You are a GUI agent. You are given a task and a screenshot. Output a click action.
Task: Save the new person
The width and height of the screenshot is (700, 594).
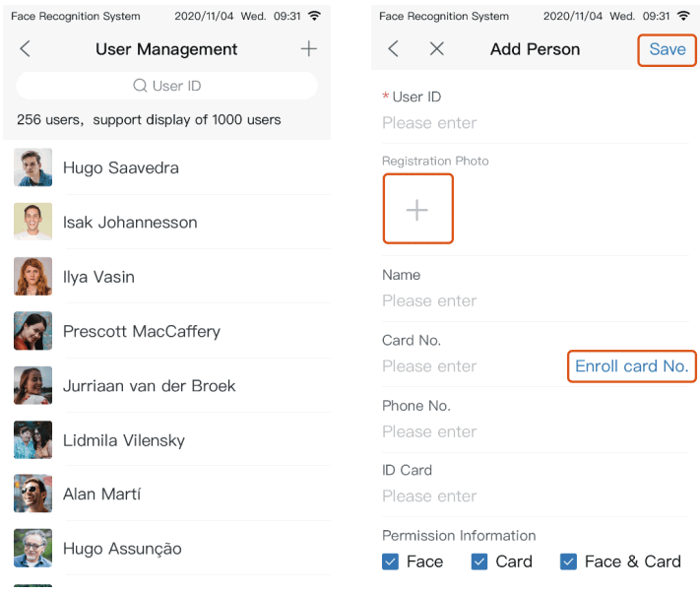pyautogui.click(x=667, y=49)
